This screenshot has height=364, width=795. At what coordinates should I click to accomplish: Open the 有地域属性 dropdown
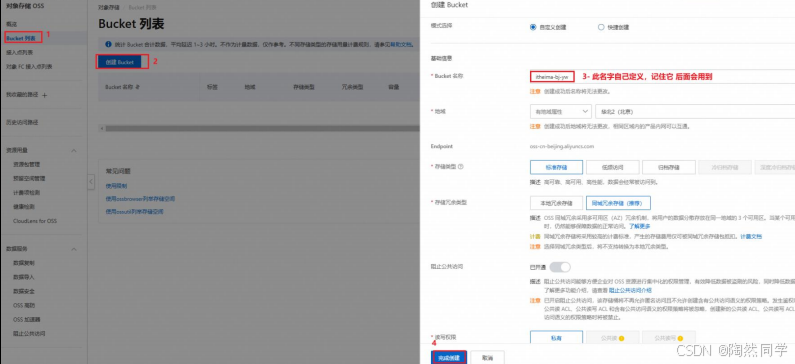(x=560, y=112)
